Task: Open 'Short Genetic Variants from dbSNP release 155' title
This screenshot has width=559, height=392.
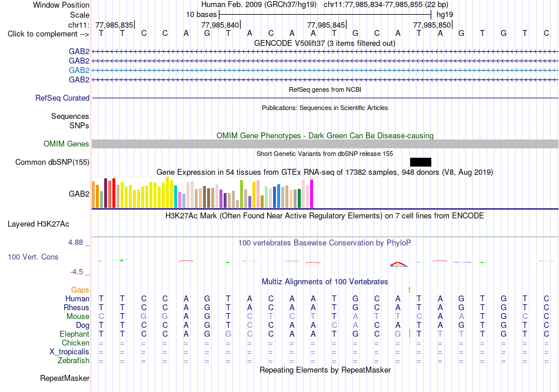Action: [325, 154]
